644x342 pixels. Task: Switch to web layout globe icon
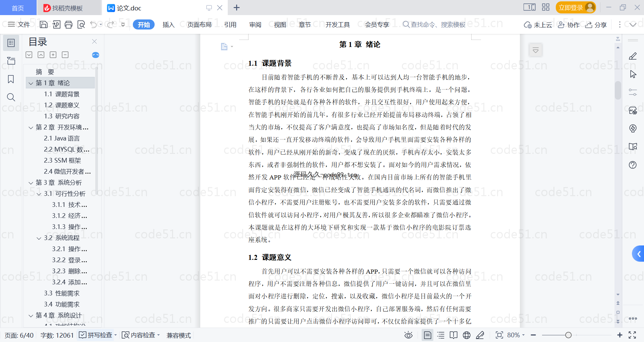pos(467,335)
